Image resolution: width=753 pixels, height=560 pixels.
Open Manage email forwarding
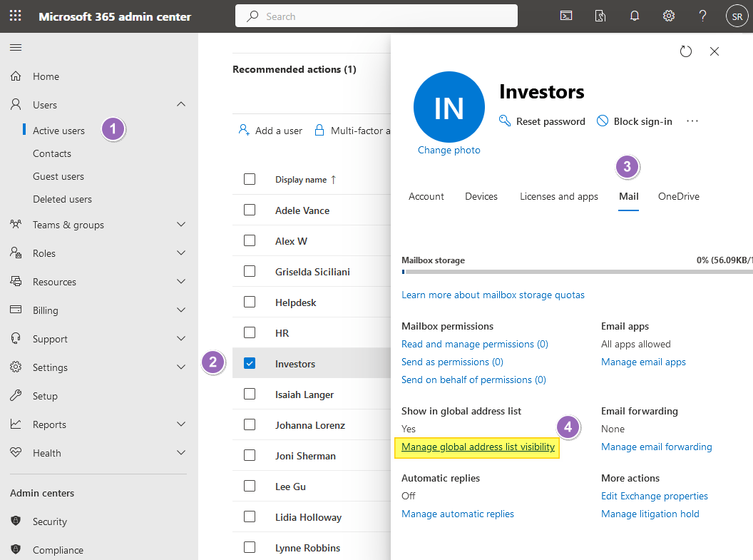click(656, 447)
